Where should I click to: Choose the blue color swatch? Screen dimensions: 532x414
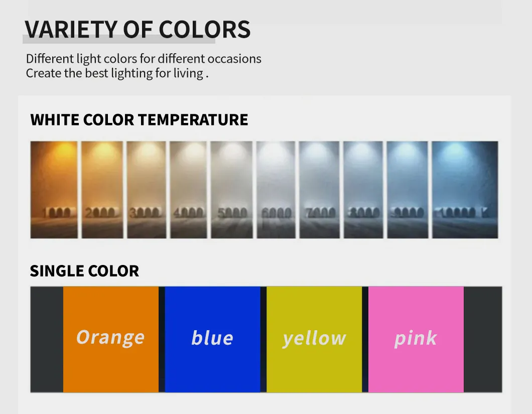click(x=212, y=339)
